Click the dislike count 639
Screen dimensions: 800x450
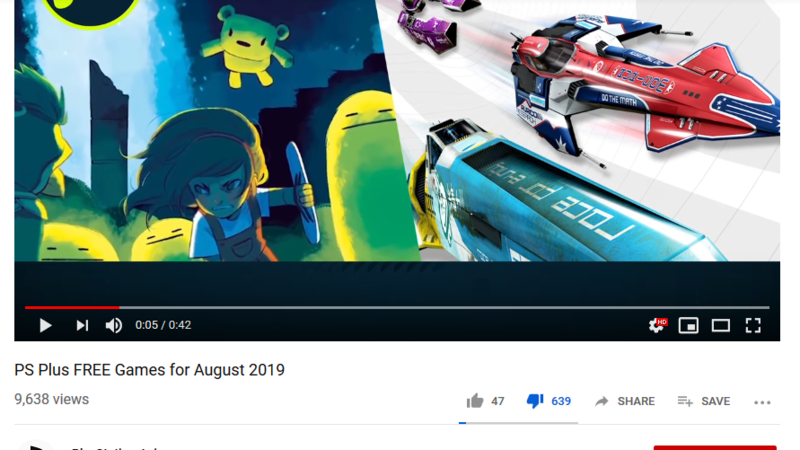click(561, 402)
